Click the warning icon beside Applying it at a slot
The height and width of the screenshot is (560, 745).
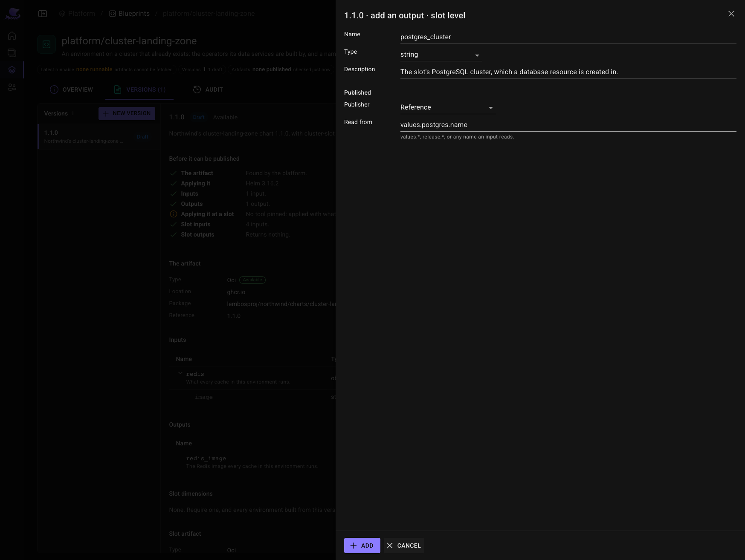(174, 214)
